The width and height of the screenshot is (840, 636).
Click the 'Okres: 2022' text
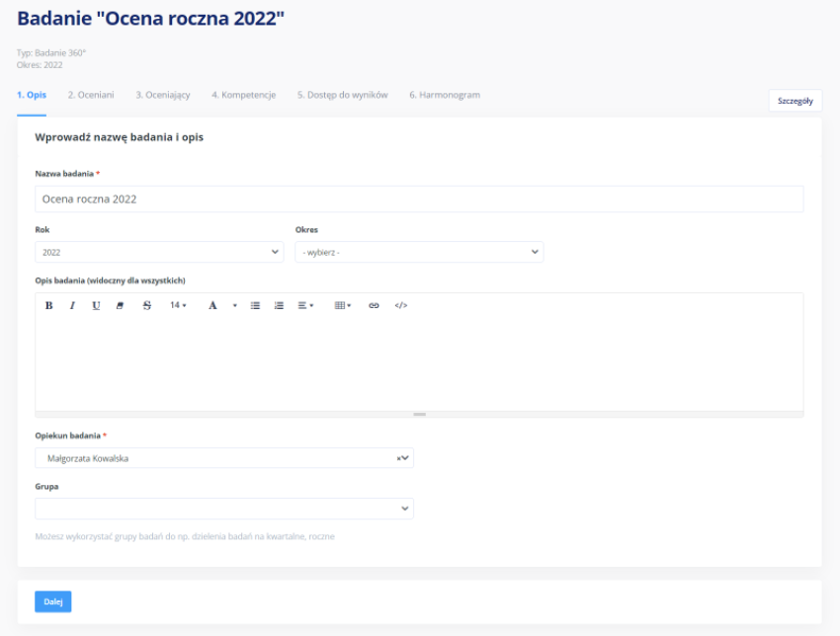click(40, 65)
